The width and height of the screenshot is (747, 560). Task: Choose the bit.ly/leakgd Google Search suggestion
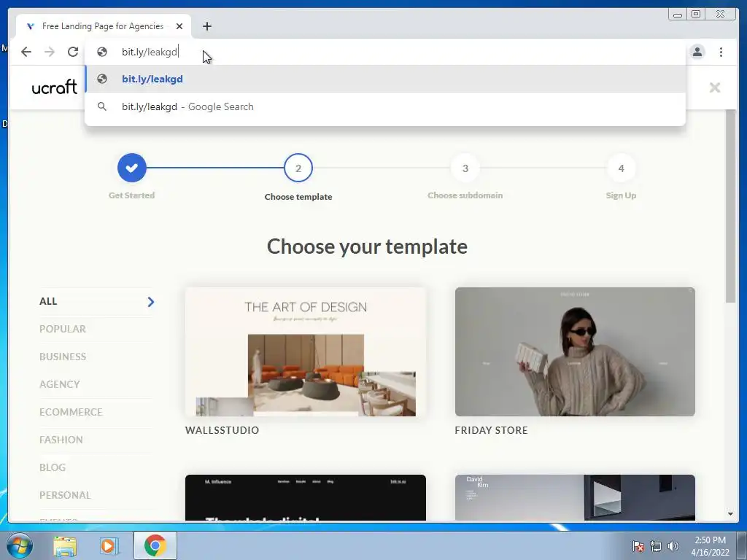pos(385,106)
